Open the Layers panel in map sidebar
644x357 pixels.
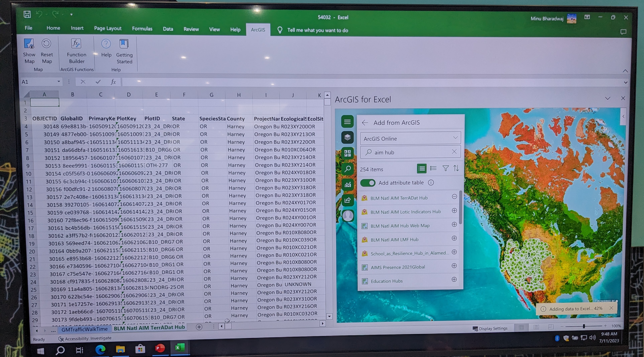[x=347, y=137]
